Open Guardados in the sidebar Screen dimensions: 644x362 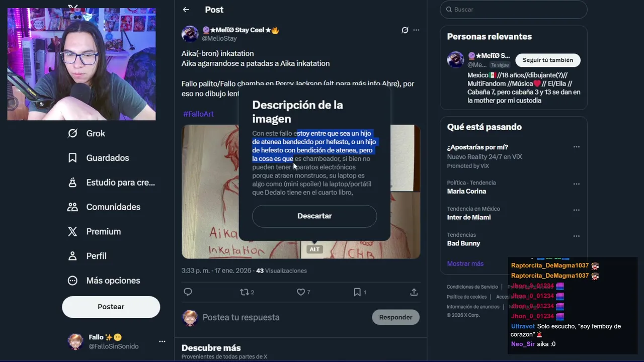click(98, 158)
